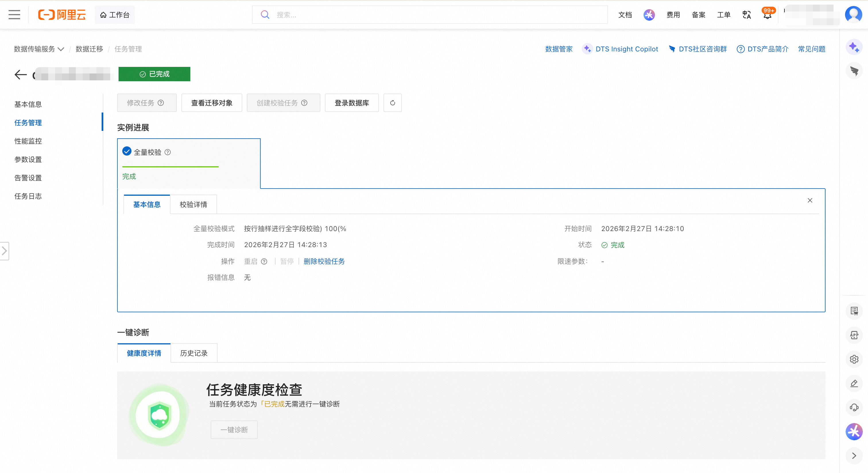The height and width of the screenshot is (473, 868).
Task: Click the 查看迁移对象 button
Action: [212, 103]
